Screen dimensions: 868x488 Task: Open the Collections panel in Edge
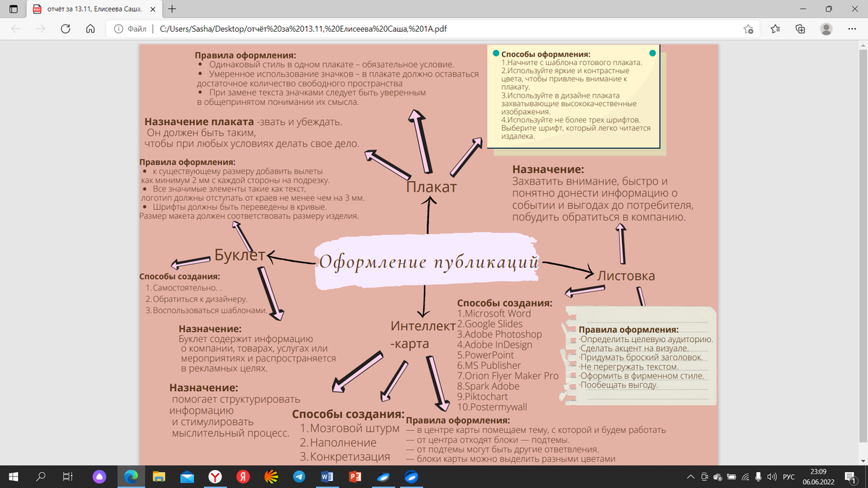(800, 30)
